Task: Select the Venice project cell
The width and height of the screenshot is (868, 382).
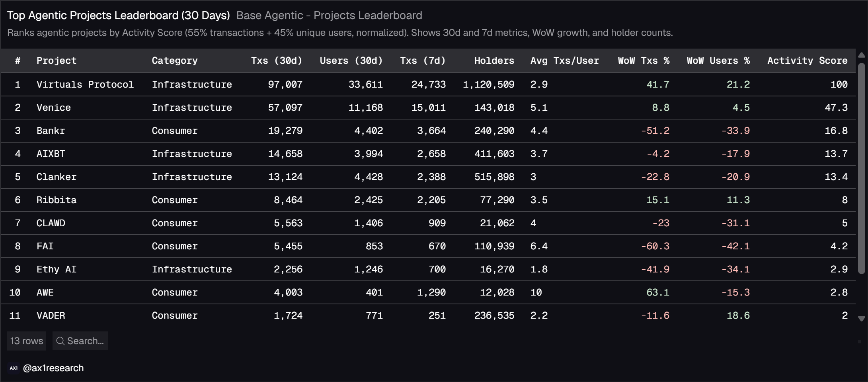Action: pyautogui.click(x=54, y=108)
